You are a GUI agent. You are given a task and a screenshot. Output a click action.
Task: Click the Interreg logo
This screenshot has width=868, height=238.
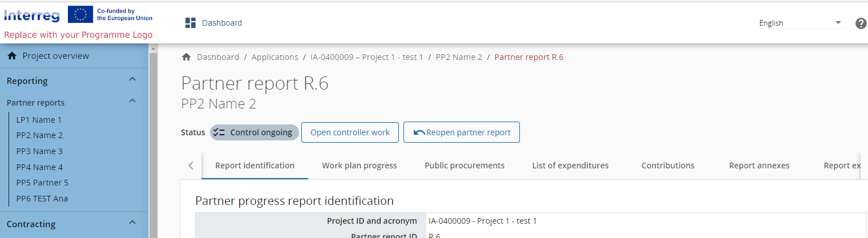pyautogui.click(x=31, y=14)
